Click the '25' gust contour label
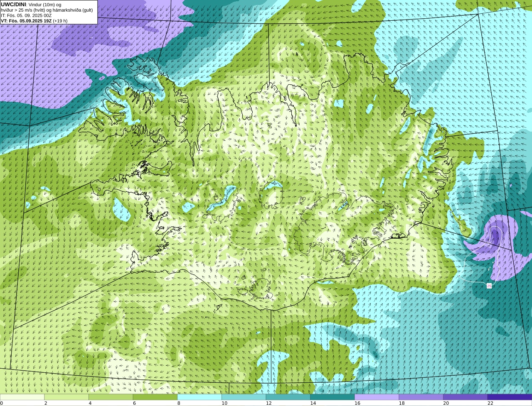Viewport: 532px width, 406px height. [489, 286]
